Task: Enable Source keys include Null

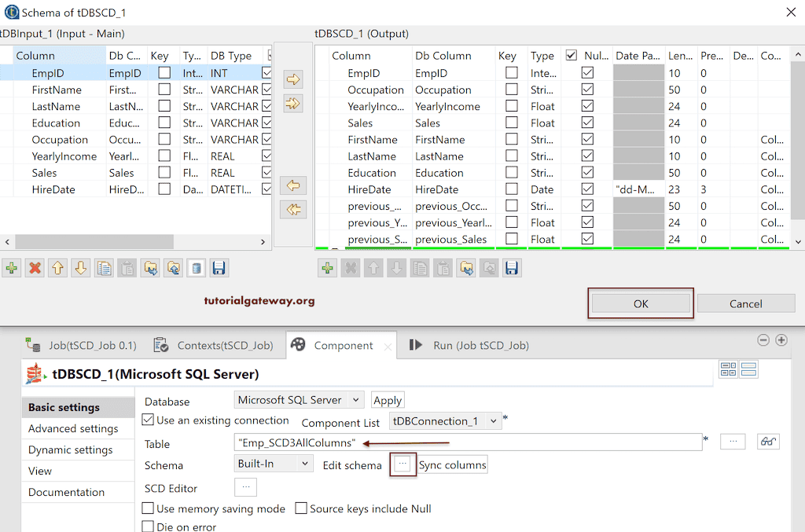Action: tap(300, 508)
